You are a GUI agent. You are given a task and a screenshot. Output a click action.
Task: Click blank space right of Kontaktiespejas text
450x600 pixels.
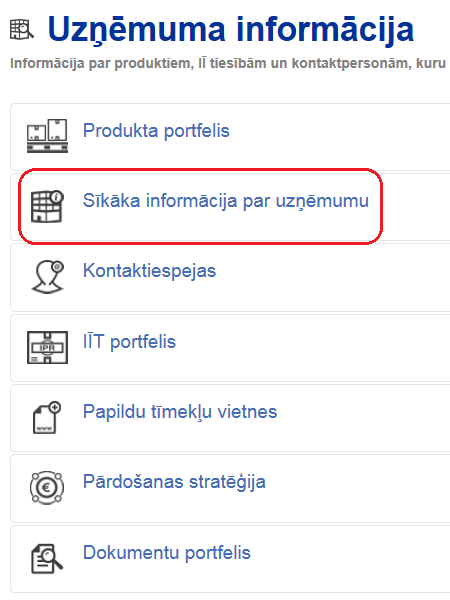[x=333, y=277]
